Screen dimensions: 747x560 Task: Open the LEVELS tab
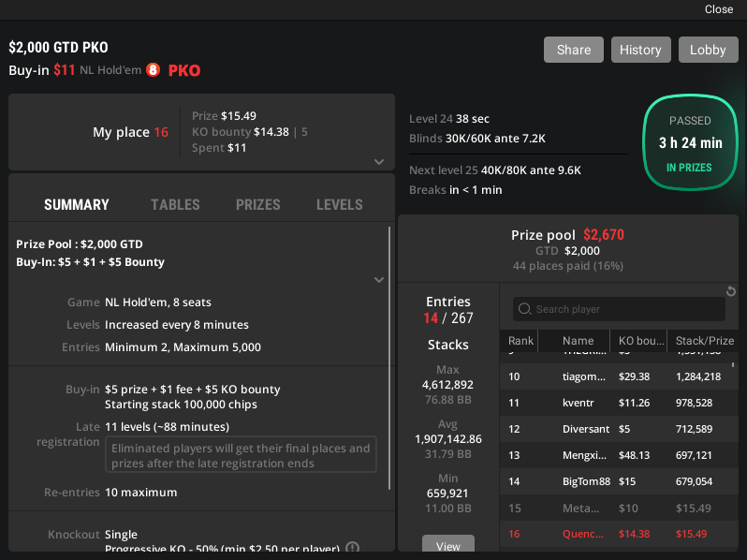coord(340,204)
